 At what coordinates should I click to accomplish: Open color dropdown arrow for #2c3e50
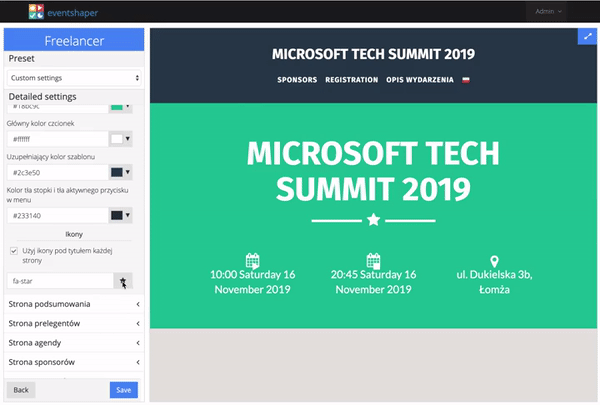click(128, 172)
